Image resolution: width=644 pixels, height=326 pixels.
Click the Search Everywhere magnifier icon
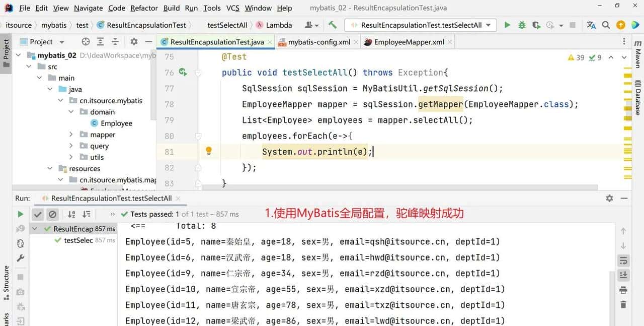tap(606, 24)
